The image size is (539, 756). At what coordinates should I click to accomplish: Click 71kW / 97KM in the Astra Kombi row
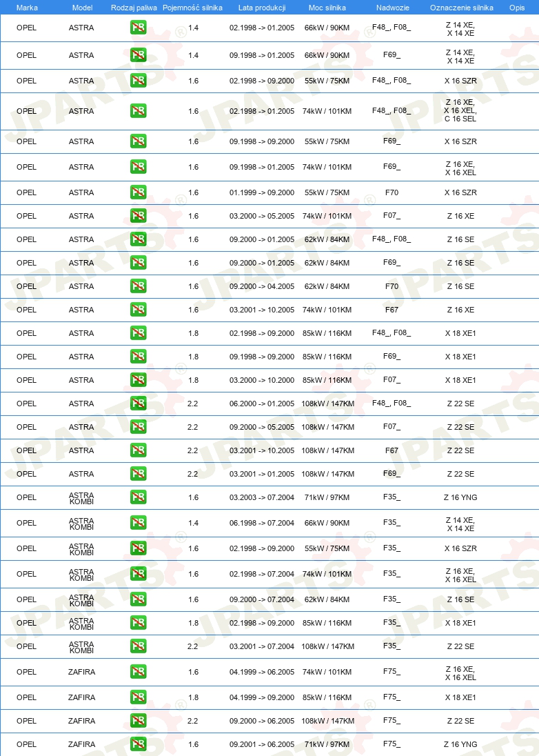327,497
